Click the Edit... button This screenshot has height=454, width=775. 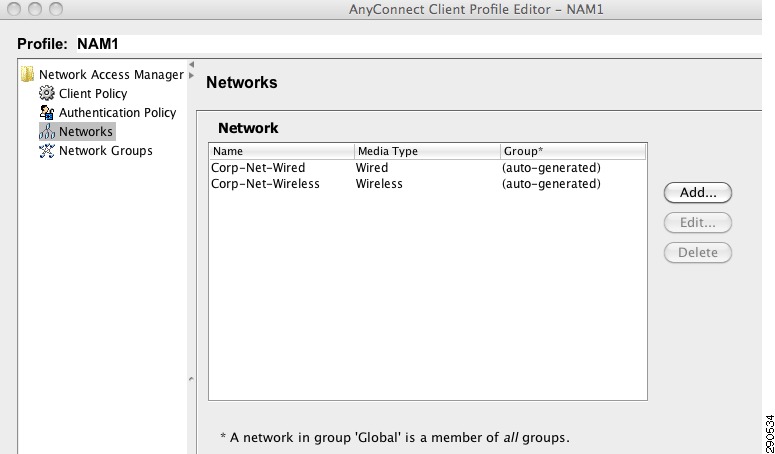click(697, 222)
